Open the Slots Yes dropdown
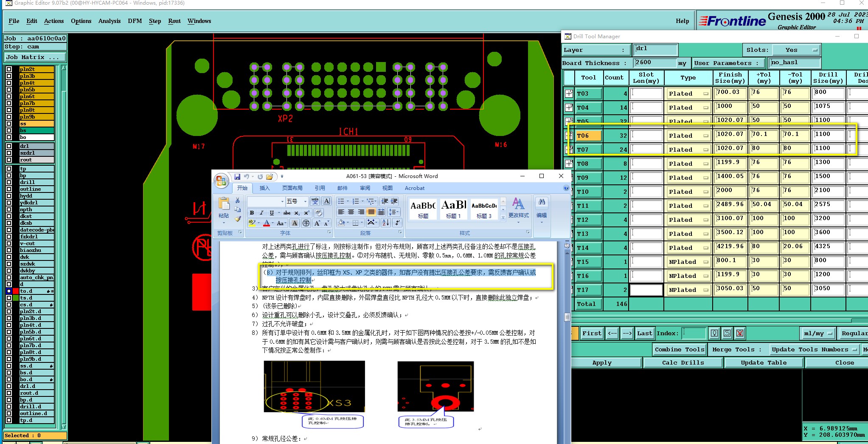The height and width of the screenshot is (444, 868). point(796,50)
